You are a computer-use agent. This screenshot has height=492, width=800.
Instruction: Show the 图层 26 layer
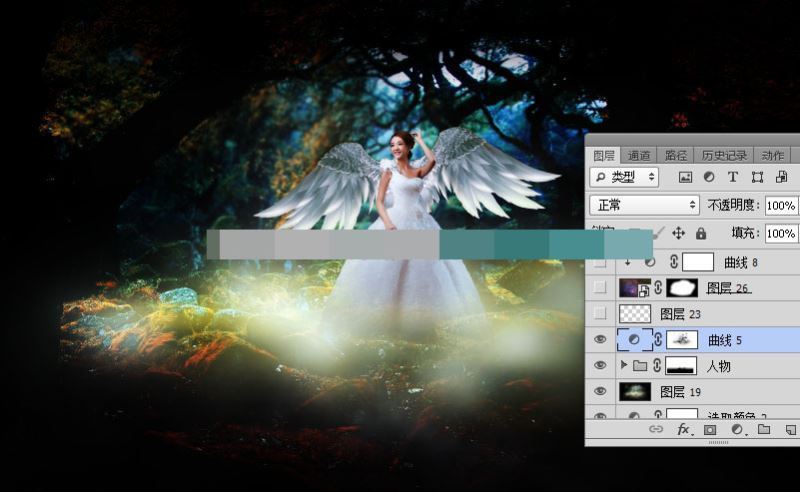click(601, 287)
